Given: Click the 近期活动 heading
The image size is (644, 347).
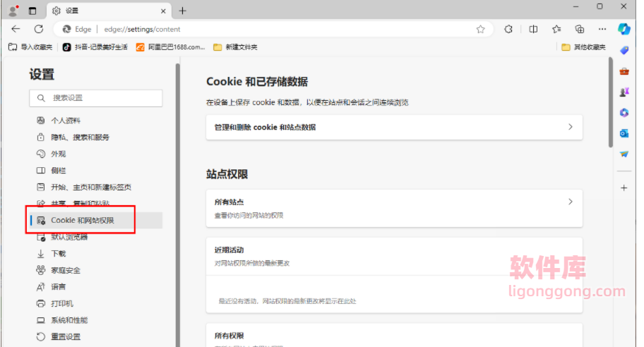Looking at the screenshot, I should click(x=229, y=250).
